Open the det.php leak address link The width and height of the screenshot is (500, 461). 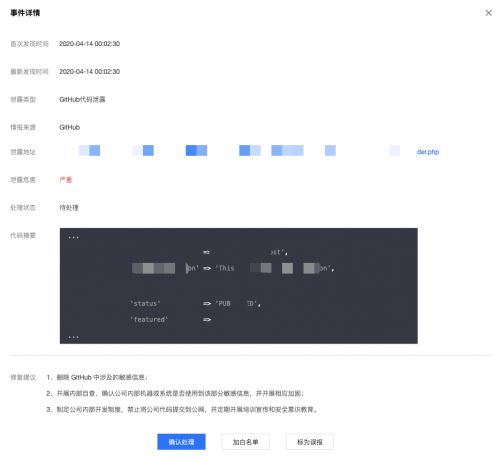click(x=428, y=152)
